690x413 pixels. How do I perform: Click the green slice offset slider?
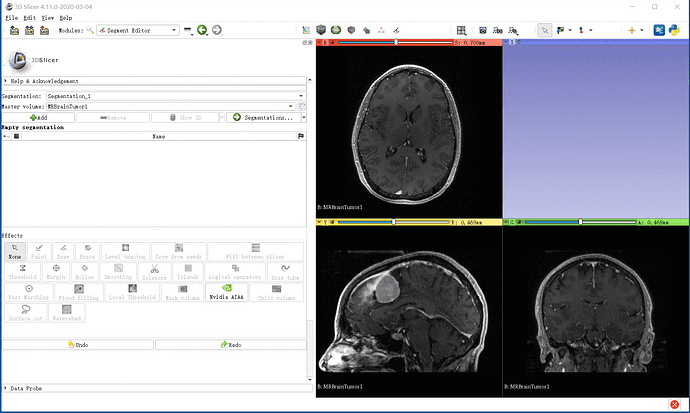580,223
